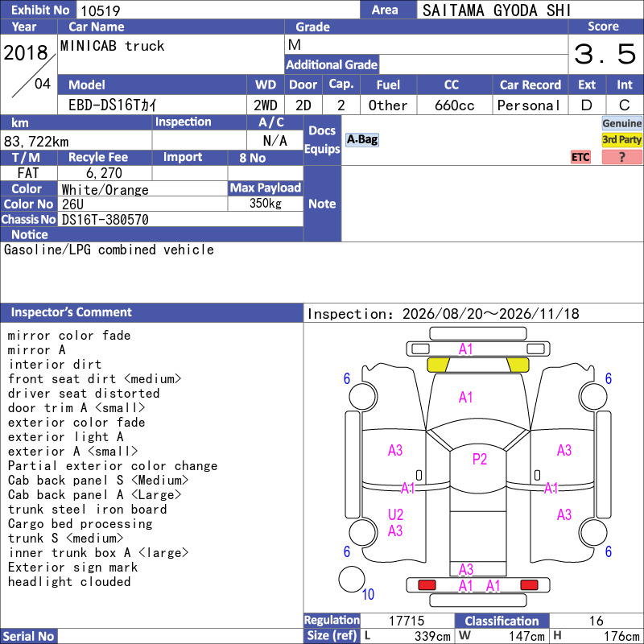
Task: Click the A3 mark directly below U2
Action: [x=395, y=530]
